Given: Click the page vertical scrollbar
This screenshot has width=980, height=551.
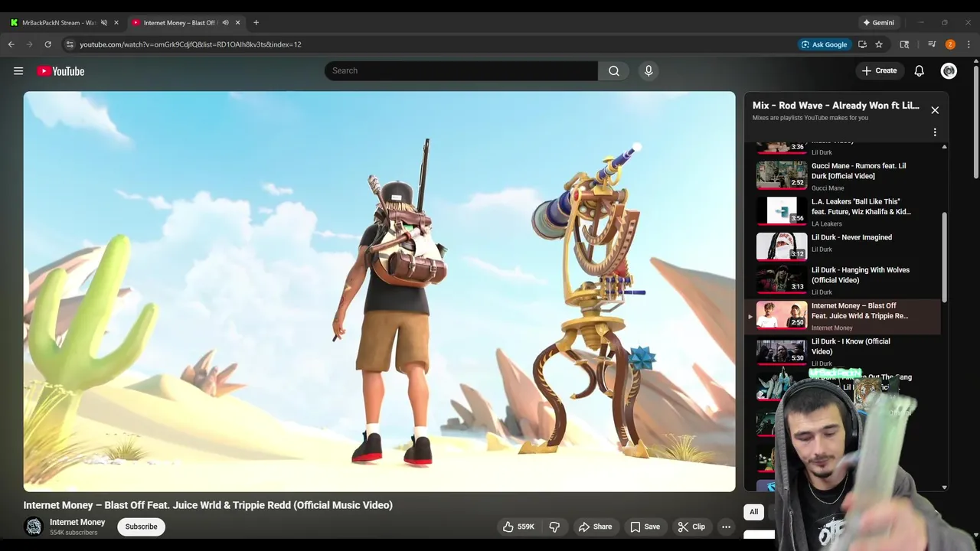Looking at the screenshot, I should pos(975,121).
